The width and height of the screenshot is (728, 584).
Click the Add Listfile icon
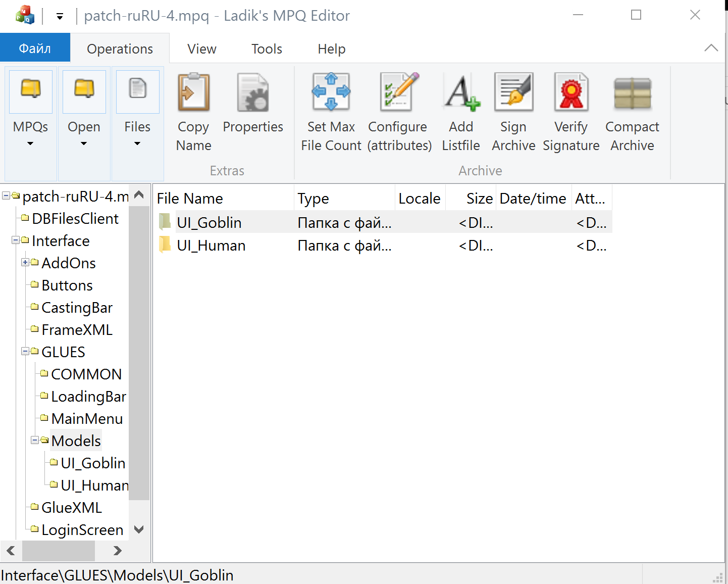pos(461,92)
